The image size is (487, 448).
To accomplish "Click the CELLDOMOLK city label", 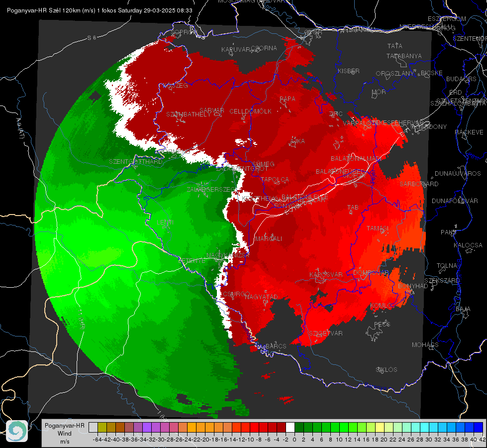I will tap(250, 112).
